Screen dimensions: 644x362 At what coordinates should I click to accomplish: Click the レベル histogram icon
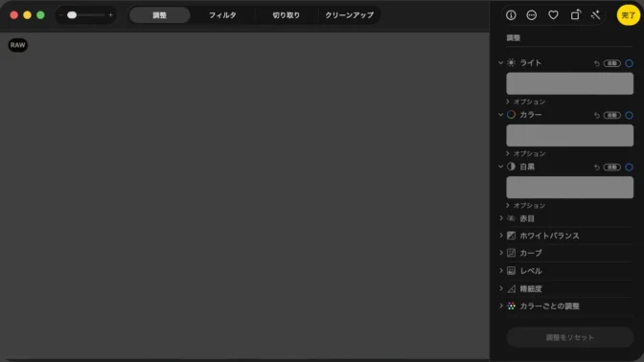tap(511, 271)
